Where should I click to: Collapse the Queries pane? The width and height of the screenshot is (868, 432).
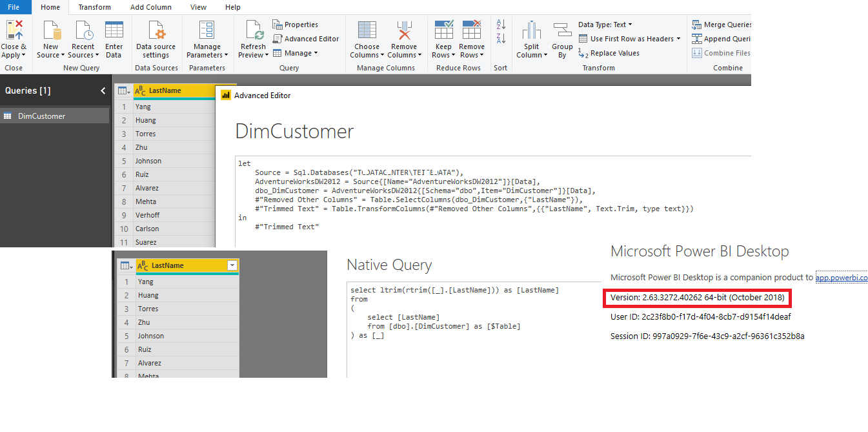(103, 91)
